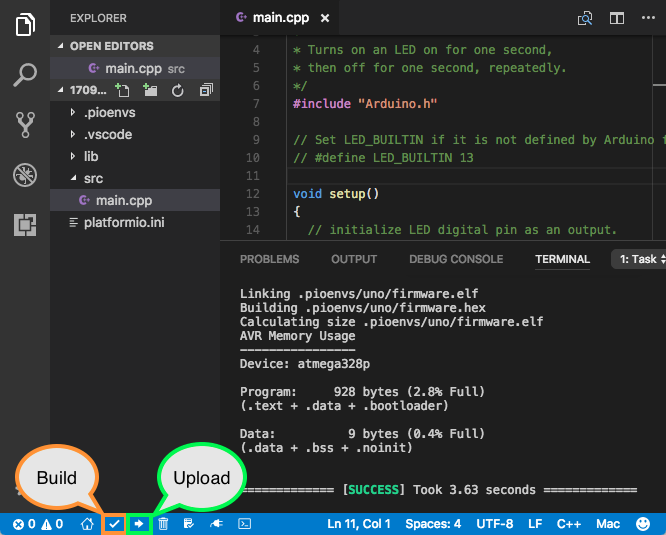
Task: Open platformio.ini from the file tree
Action: point(124,222)
